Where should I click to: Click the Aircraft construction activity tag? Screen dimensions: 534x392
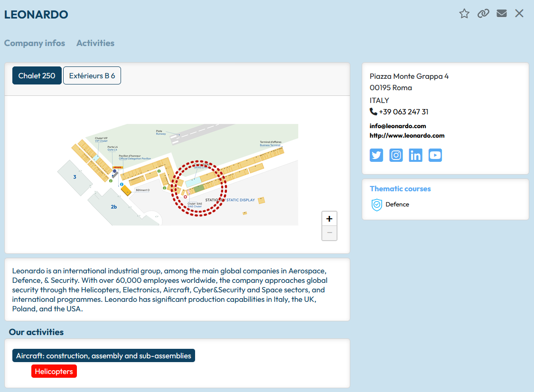pos(103,356)
